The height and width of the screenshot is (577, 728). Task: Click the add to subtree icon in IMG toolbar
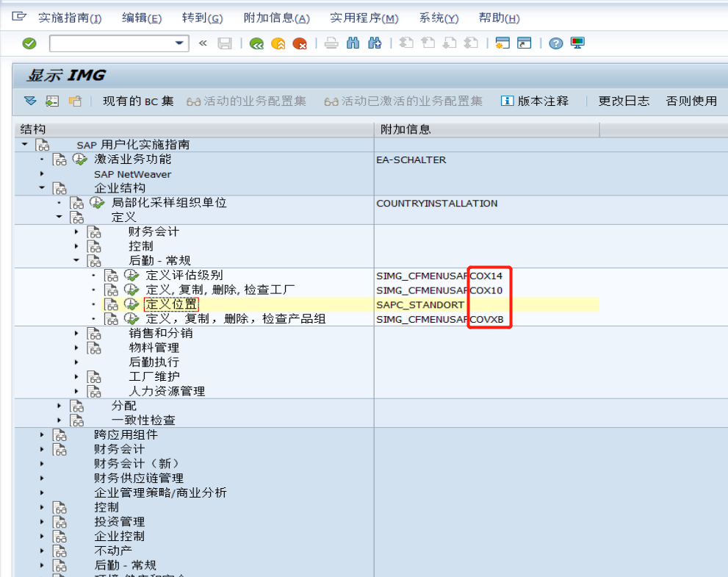tap(52, 101)
